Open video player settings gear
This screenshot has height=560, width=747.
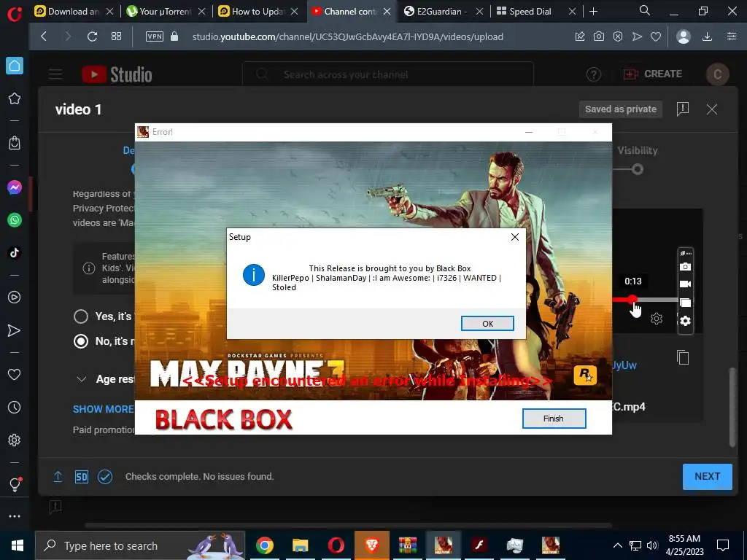point(657,319)
